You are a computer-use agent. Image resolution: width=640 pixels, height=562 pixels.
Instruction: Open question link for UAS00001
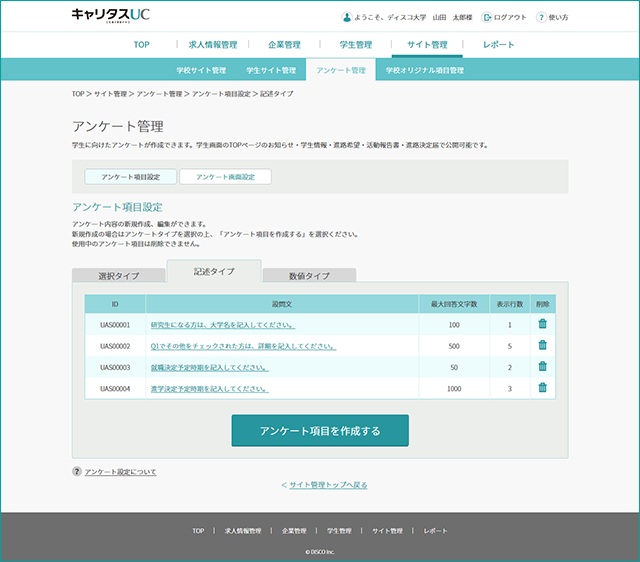point(223,325)
